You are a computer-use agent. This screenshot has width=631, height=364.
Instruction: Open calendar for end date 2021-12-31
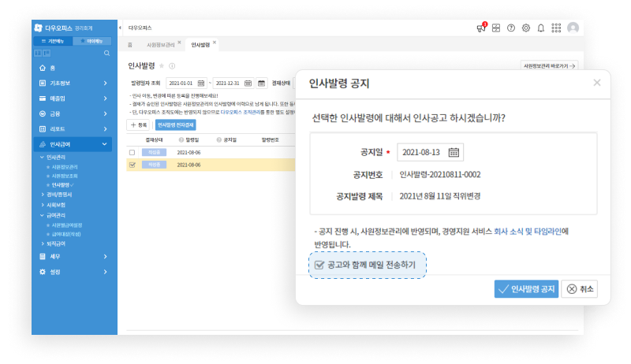pos(248,84)
